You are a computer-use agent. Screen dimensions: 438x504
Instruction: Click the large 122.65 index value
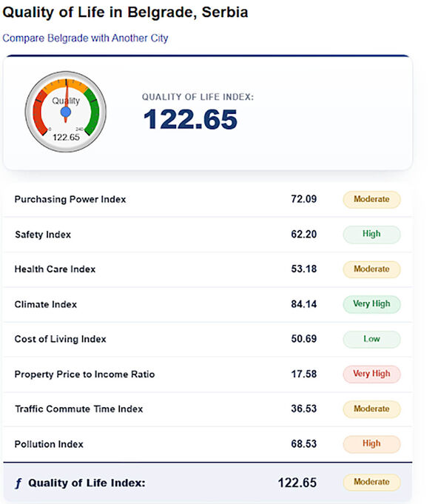(190, 119)
